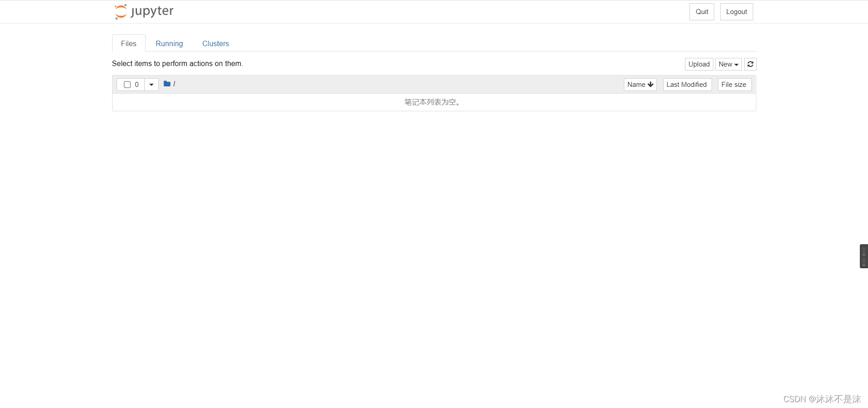Tick the select-all items checkbox

127,85
